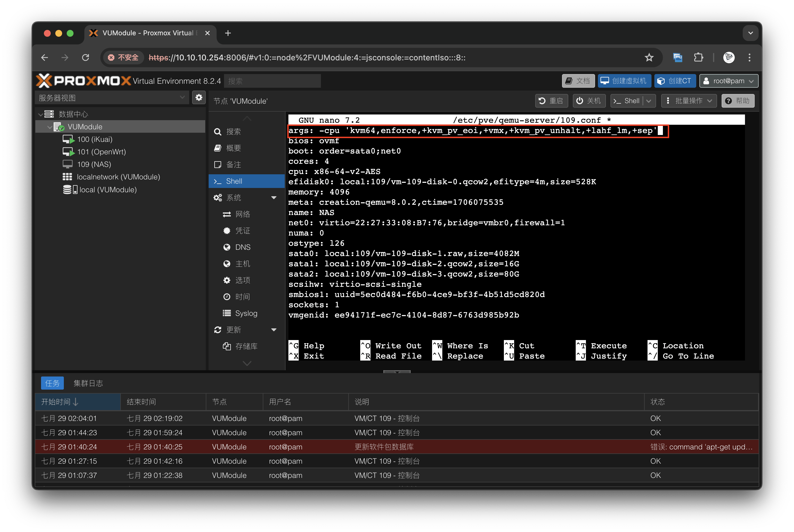Click 创建CT create container button
This screenshot has width=794, height=532.
click(x=675, y=81)
